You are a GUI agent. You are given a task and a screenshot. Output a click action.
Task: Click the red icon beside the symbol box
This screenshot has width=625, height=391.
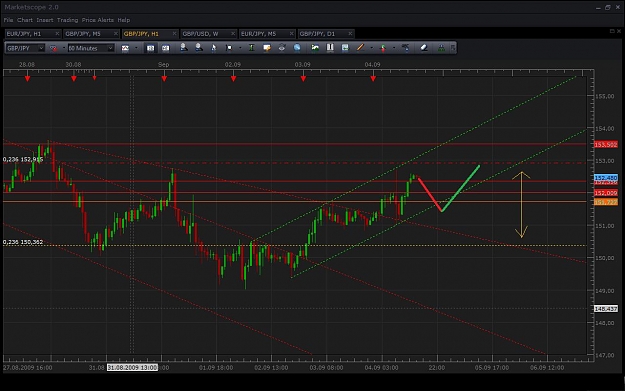point(53,48)
